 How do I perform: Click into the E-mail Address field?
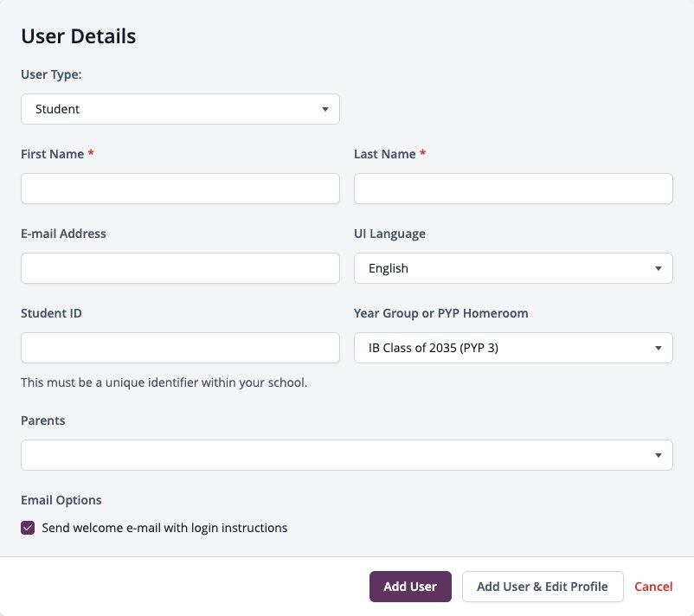(180, 268)
